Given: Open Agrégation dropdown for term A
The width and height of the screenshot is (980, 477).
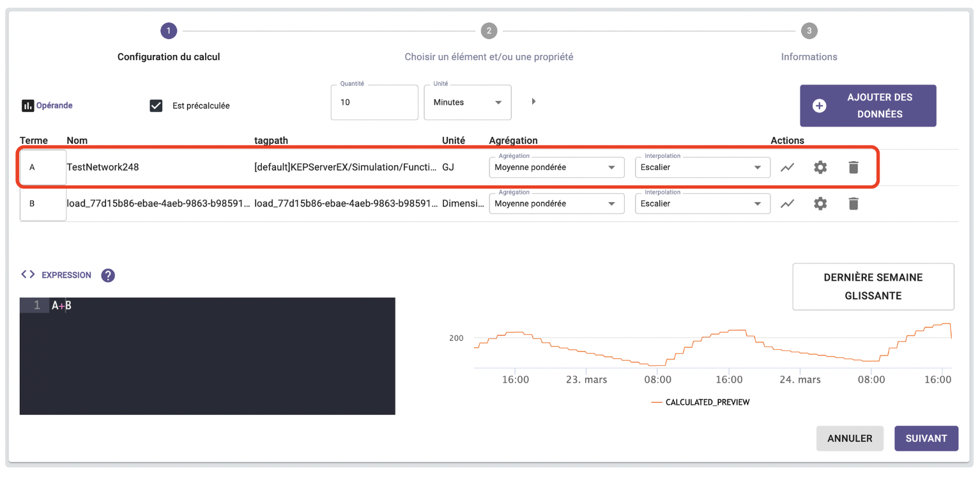Looking at the screenshot, I should 556,168.
